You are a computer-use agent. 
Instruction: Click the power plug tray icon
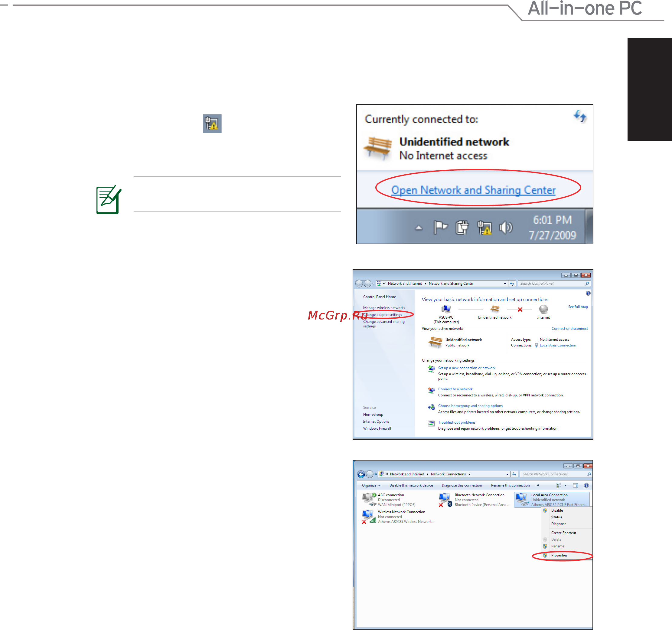coord(462,227)
